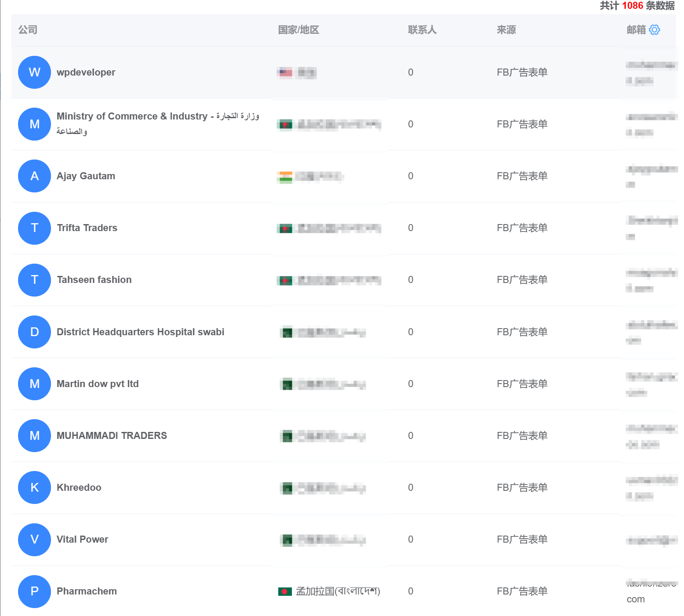Click FB广告表单 source in the Ministry of Commerce row
The height and width of the screenshot is (616, 684).
[522, 124]
